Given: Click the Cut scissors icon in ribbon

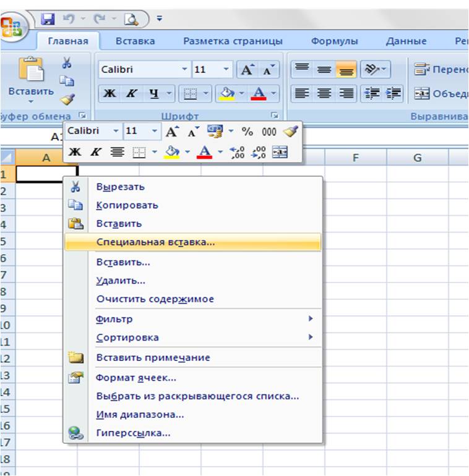Looking at the screenshot, I should pos(67,63).
